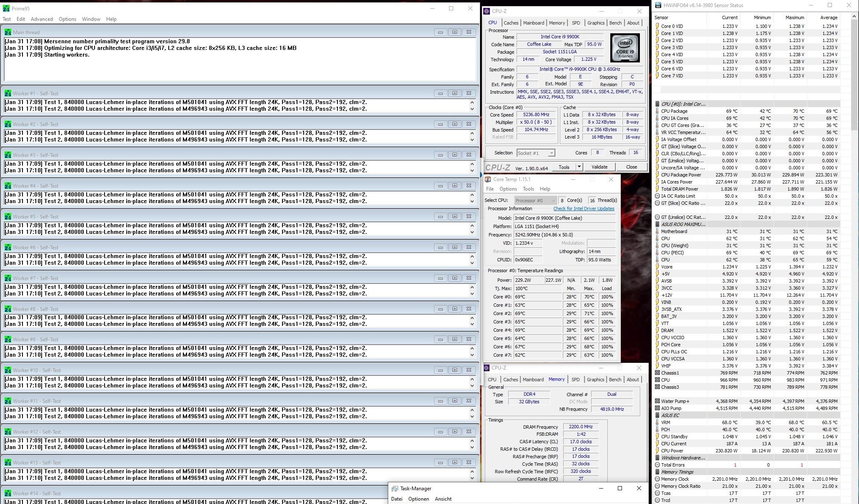Click the Core Speed value field in CPU-Z
Image resolution: width=859 pixels, height=504 pixels.
pos(536,115)
